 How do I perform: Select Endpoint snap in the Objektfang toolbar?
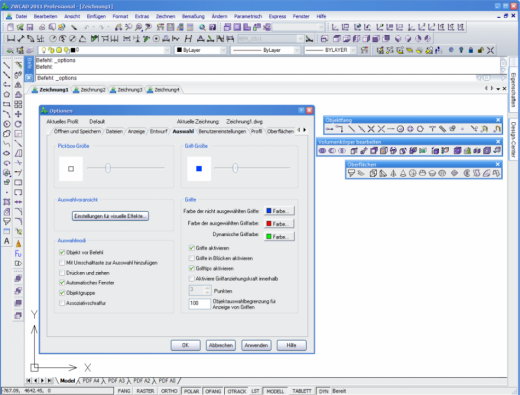[351, 129]
